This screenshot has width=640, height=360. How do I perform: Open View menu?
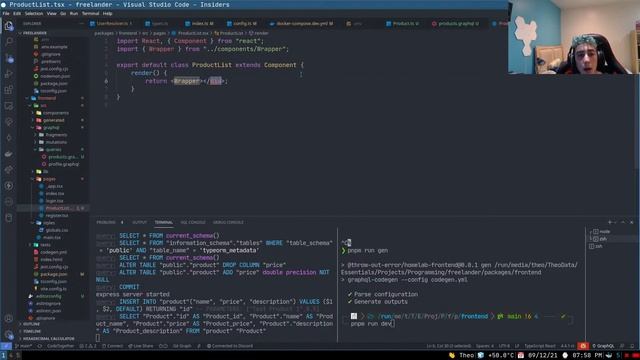point(51,13)
